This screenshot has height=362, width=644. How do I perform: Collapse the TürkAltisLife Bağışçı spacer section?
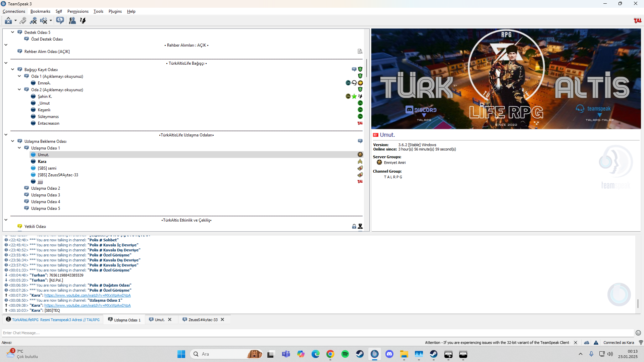(x=6, y=63)
